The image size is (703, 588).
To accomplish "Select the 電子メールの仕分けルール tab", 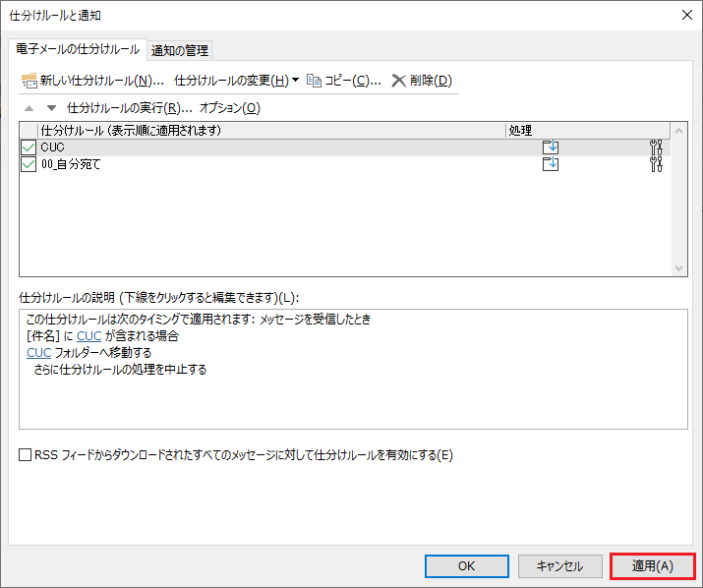I will tap(77, 49).
